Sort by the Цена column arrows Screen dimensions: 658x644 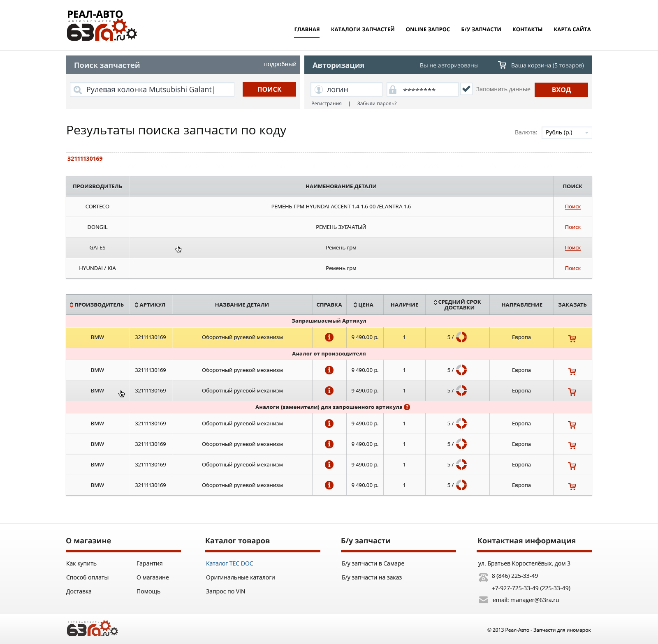[x=355, y=305]
